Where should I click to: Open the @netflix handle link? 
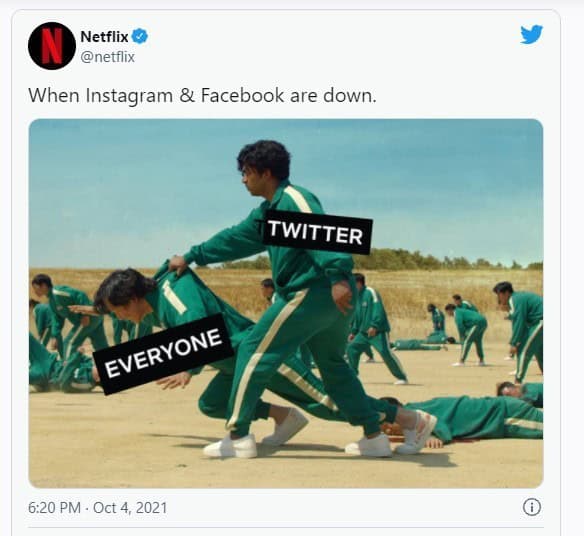pos(108,57)
